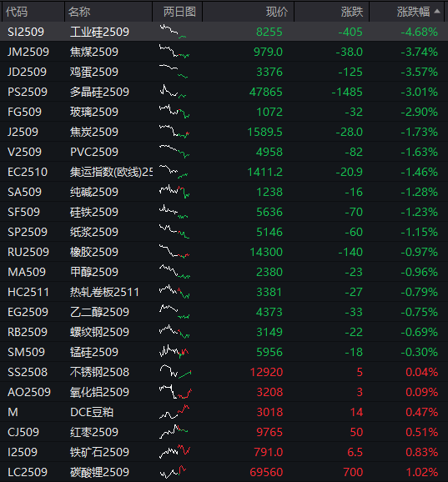Click the name 热轧卷板2511

(104, 292)
